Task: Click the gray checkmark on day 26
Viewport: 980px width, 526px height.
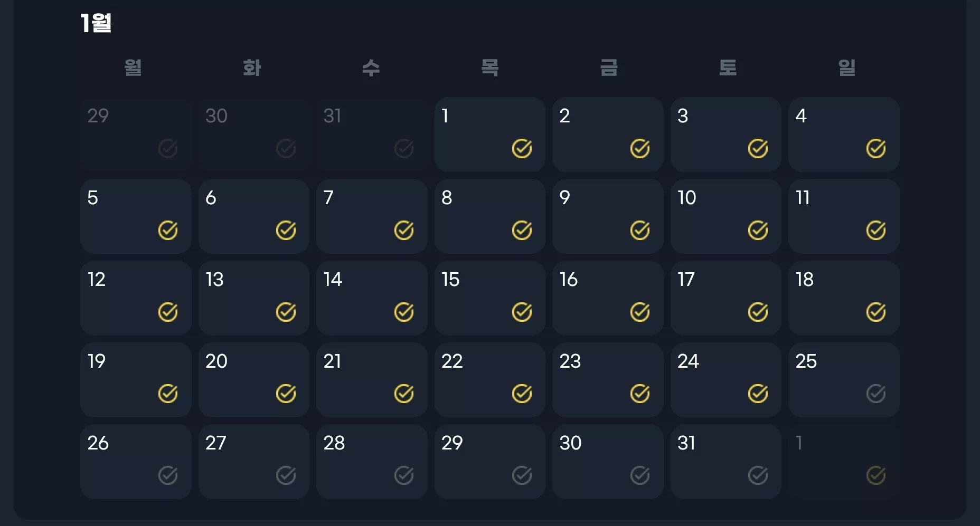Action: (168, 475)
